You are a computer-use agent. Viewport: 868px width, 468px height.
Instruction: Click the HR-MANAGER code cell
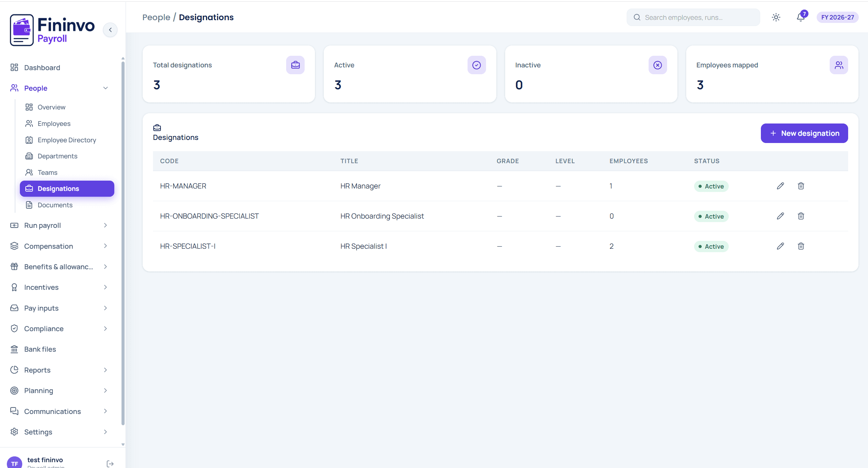click(183, 186)
